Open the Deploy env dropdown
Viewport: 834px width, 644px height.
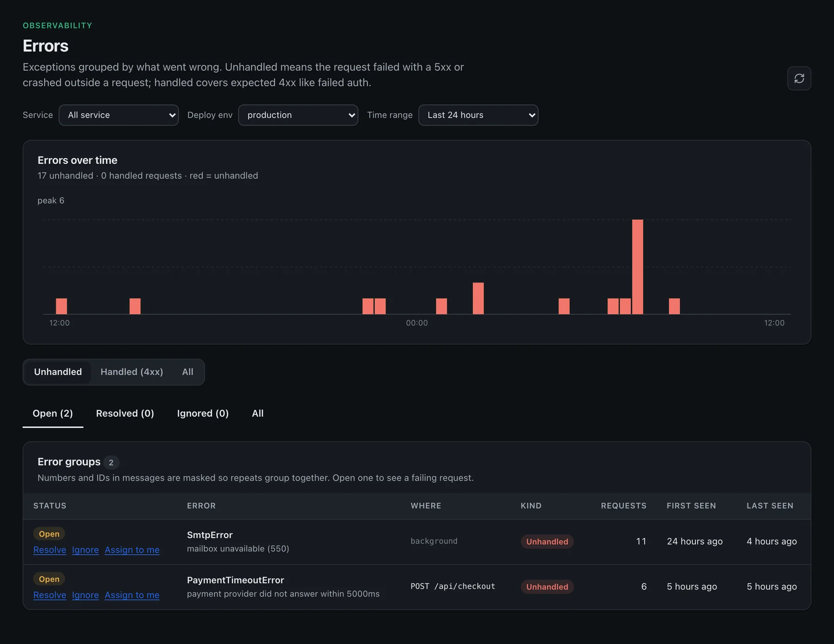tap(298, 115)
